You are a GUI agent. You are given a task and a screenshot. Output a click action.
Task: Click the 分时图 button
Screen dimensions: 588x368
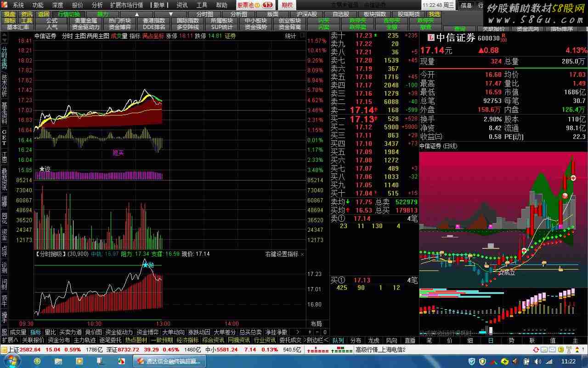click(205, 14)
